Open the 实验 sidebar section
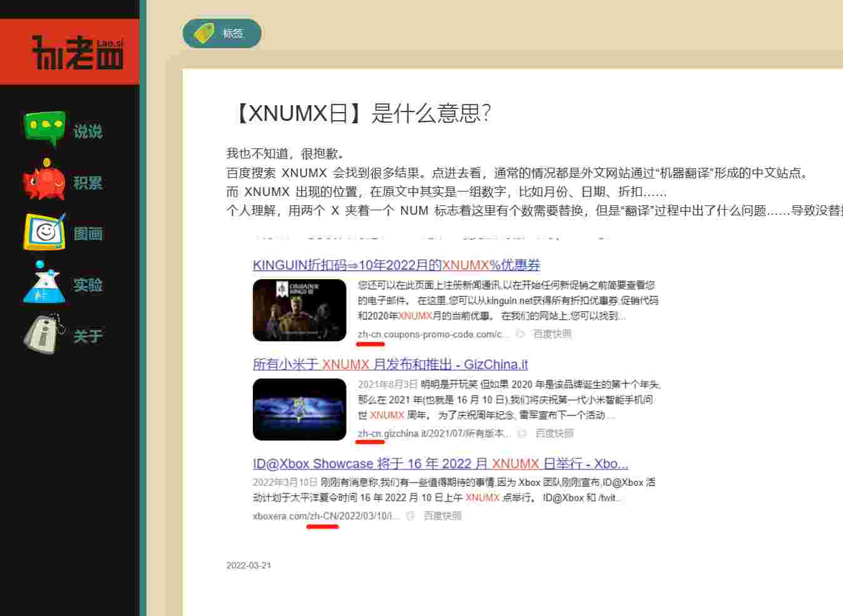This screenshot has height=616, width=843. coord(88,285)
